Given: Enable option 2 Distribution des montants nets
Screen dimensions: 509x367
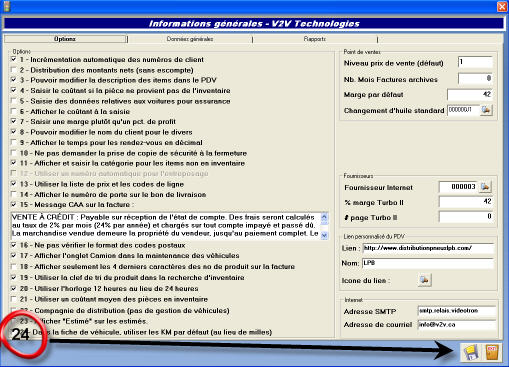Looking at the screenshot, I should [x=14, y=70].
